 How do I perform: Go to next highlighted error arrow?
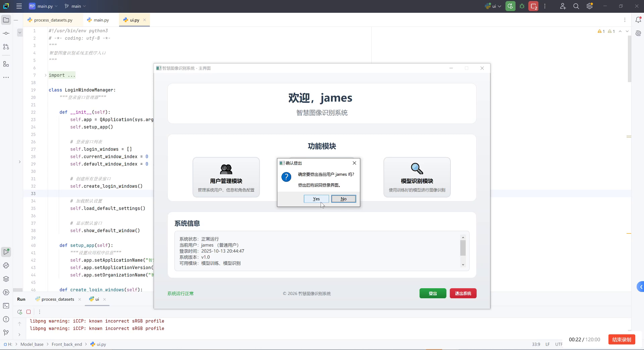(627, 31)
